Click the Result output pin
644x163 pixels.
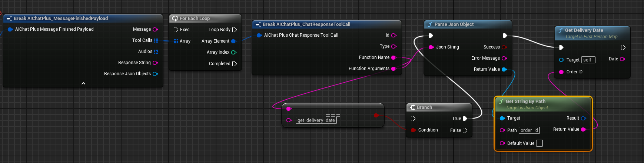[x=584, y=118]
